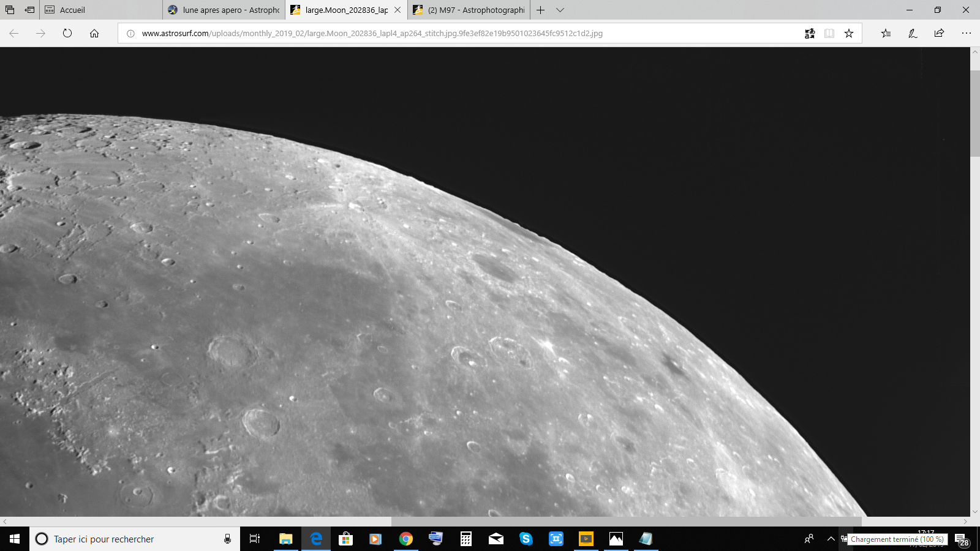Switch to the lune apres apero tab
Screen dimensions: 980x551
pyautogui.click(x=224, y=10)
